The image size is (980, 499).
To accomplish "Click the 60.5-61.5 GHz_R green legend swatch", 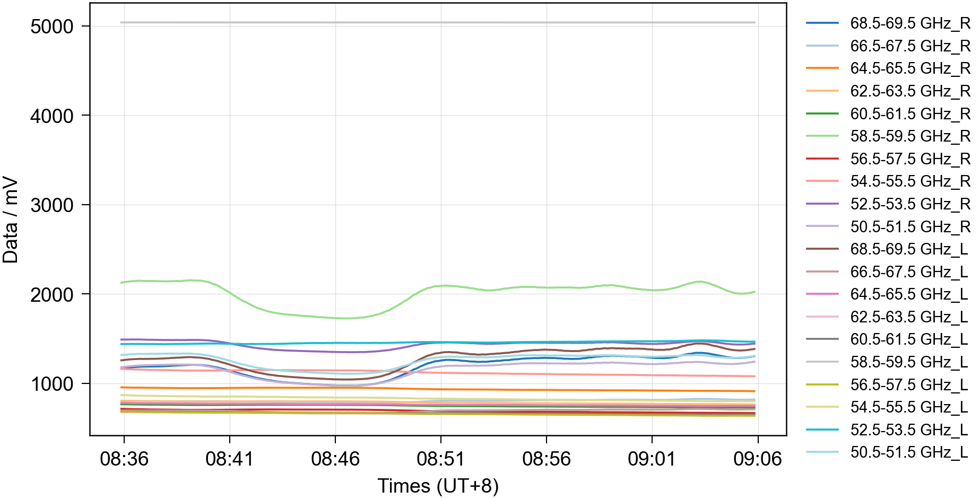I will click(822, 113).
